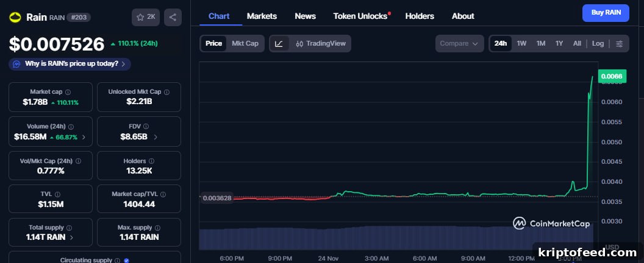Add Rain to watchlist via star 2K
Image resolution: width=644 pixels, height=263 pixels.
(x=146, y=17)
